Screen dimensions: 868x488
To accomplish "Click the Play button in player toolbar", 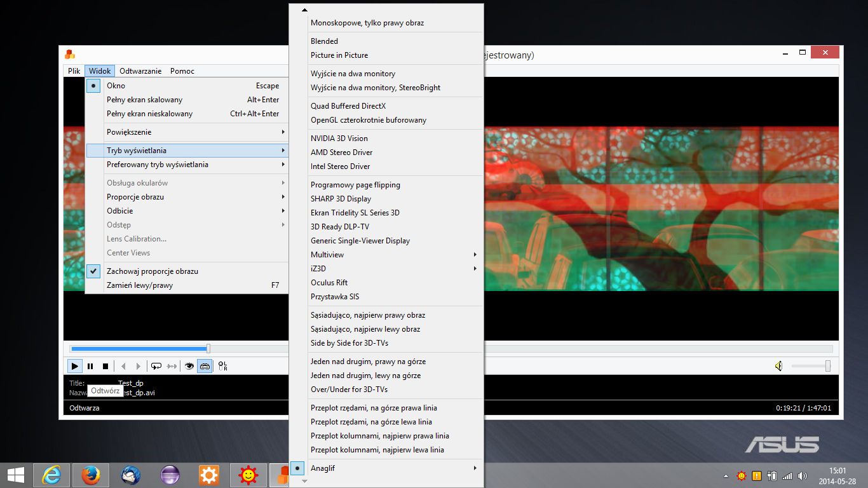I will pyautogui.click(x=75, y=366).
